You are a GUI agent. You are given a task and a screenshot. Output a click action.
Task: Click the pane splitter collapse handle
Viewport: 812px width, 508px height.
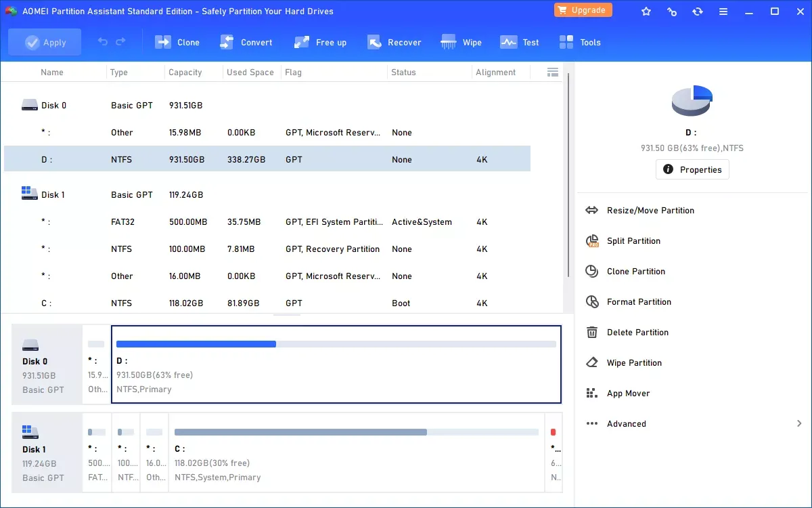tap(287, 314)
